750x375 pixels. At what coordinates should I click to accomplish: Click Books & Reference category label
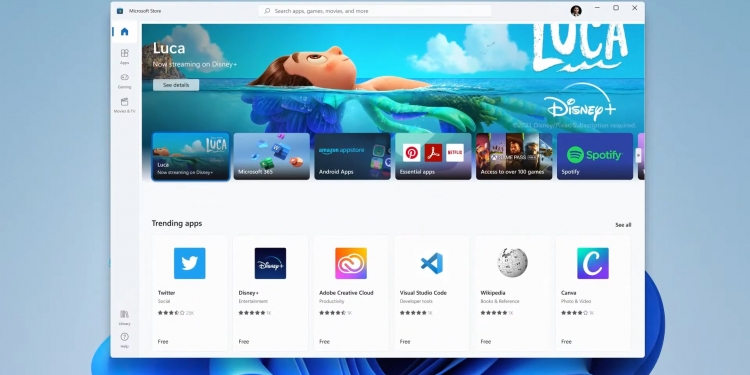click(500, 301)
